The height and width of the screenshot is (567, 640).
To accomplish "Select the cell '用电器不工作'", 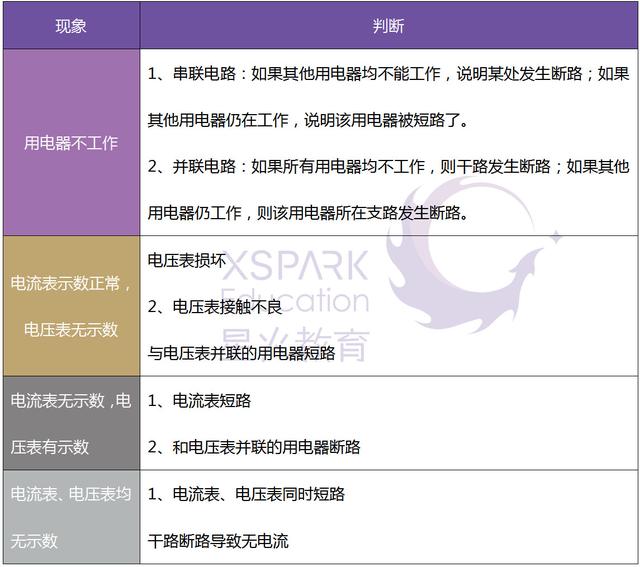I will pos(71,142).
